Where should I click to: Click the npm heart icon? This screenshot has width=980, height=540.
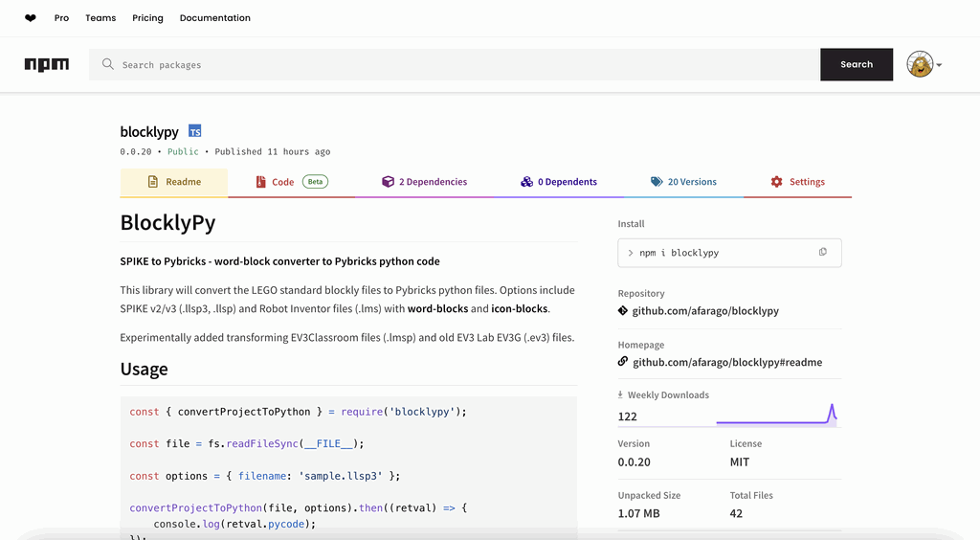tap(31, 18)
